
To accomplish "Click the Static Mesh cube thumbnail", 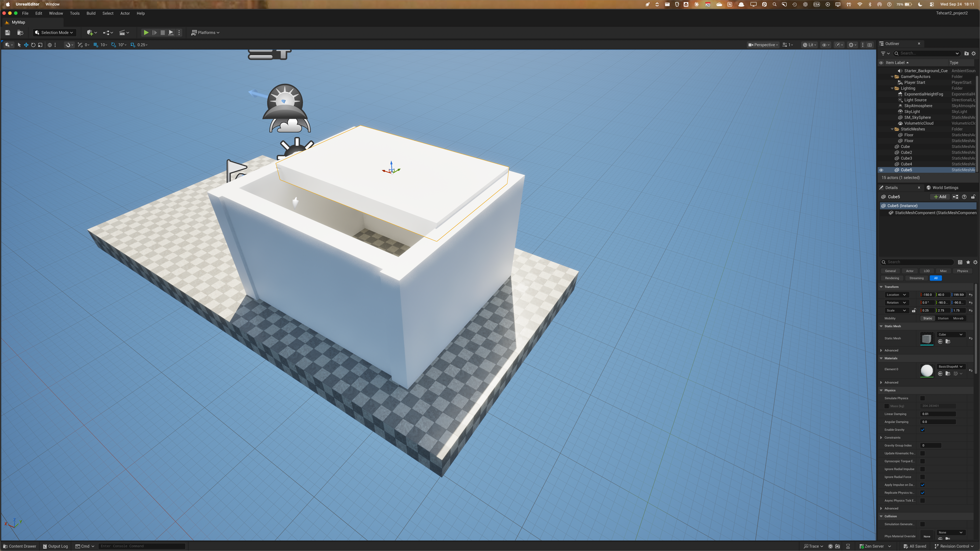I will click(x=927, y=338).
